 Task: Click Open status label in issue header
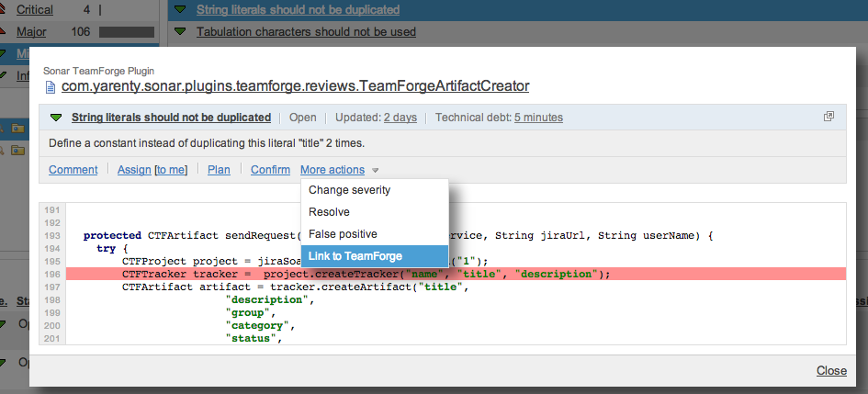[x=303, y=118]
